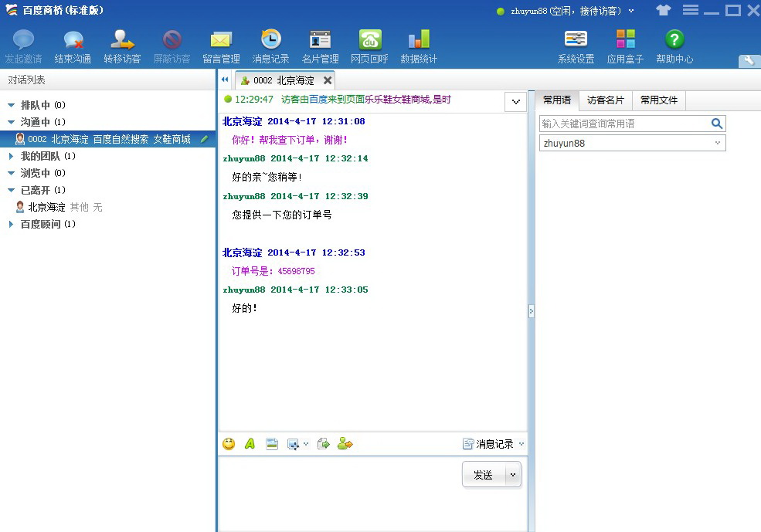Open 帮助中心 help center
Viewport: 761px width, 532px height.
pos(674,45)
